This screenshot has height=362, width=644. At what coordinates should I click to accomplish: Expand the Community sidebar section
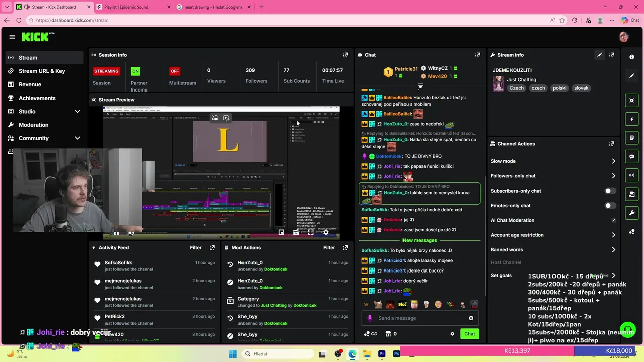coord(77,138)
